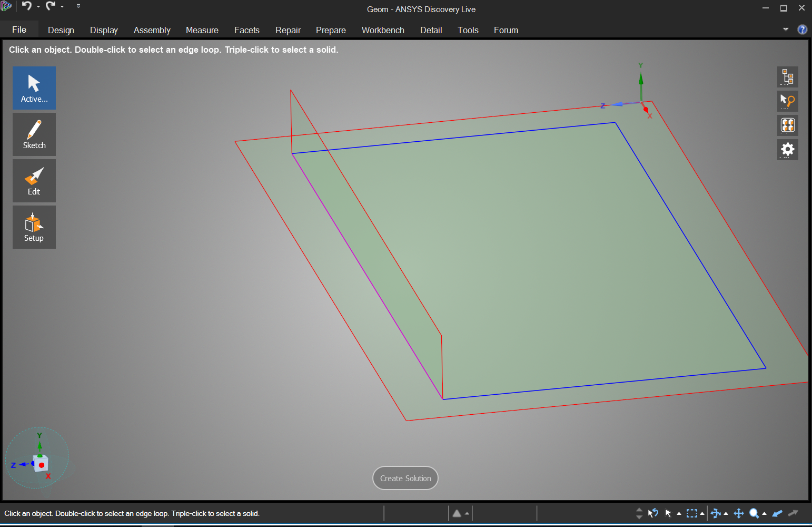Open the structure tree panel icon
Screen dimensions: 812x527
point(787,77)
